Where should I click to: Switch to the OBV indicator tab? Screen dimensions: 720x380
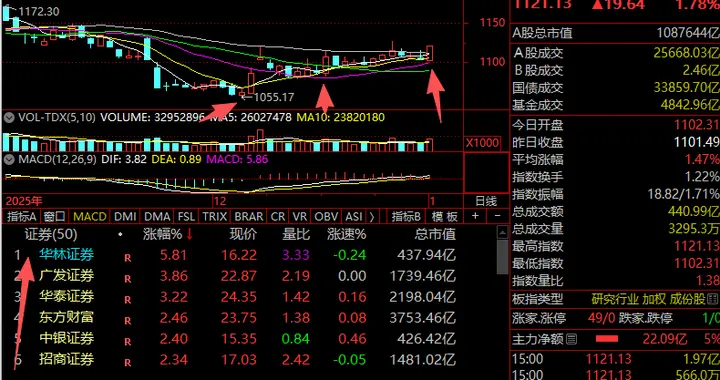point(326,216)
